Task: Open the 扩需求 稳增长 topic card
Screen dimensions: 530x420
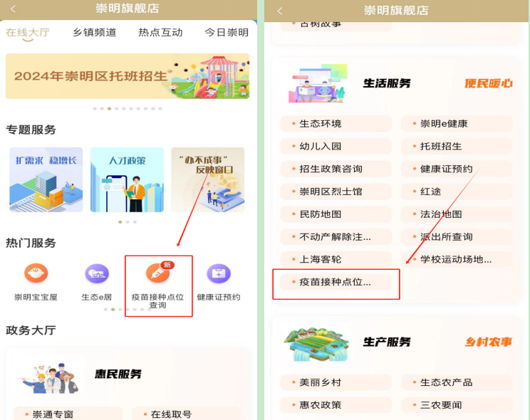Action: pyautogui.click(x=46, y=180)
